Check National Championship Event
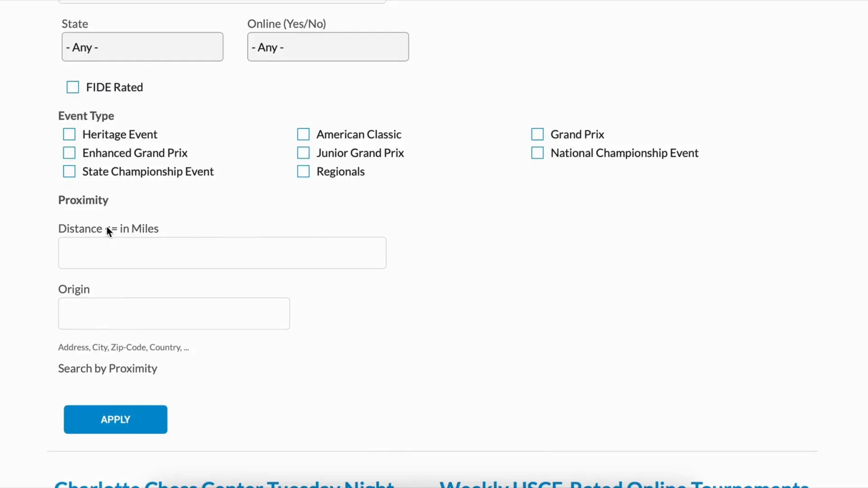The width and height of the screenshot is (868, 488). click(x=537, y=153)
